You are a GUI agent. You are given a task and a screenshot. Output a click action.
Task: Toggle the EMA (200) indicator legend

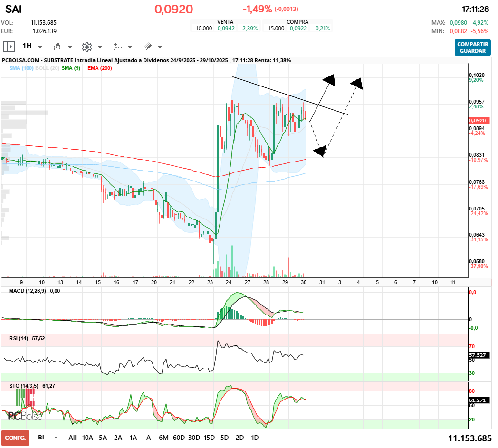click(x=100, y=68)
